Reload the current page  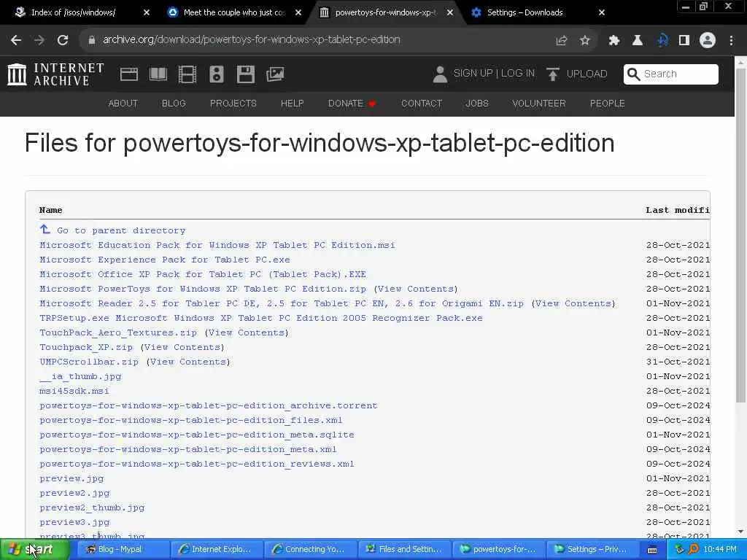(x=63, y=40)
